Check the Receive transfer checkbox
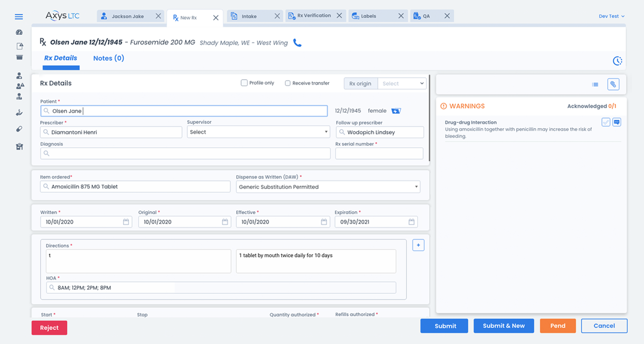Viewport: 644px width, 344px height. click(x=288, y=83)
